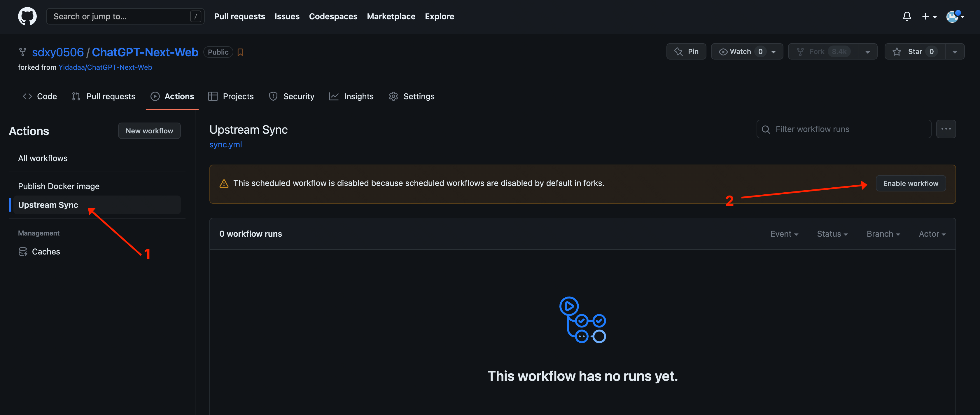The image size is (980, 415).
Task: Switch to the Code tab
Action: (x=40, y=96)
